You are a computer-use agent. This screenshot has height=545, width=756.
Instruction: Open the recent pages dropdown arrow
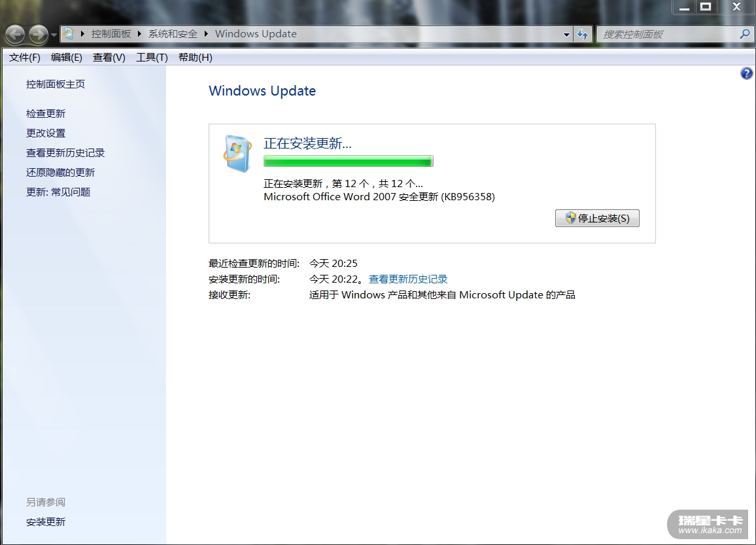[x=54, y=35]
